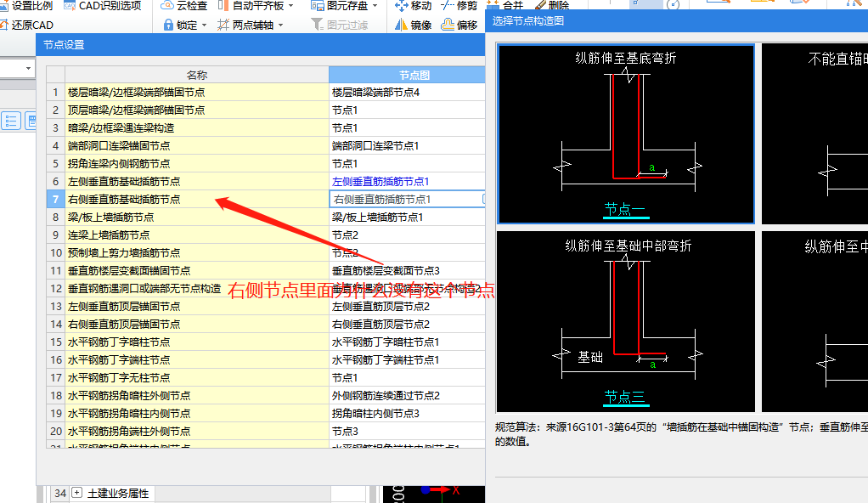Viewport: 868px width, 503px height.
Task: Select row 左侧垂直筋基础插筋节点
Action: tap(196, 182)
